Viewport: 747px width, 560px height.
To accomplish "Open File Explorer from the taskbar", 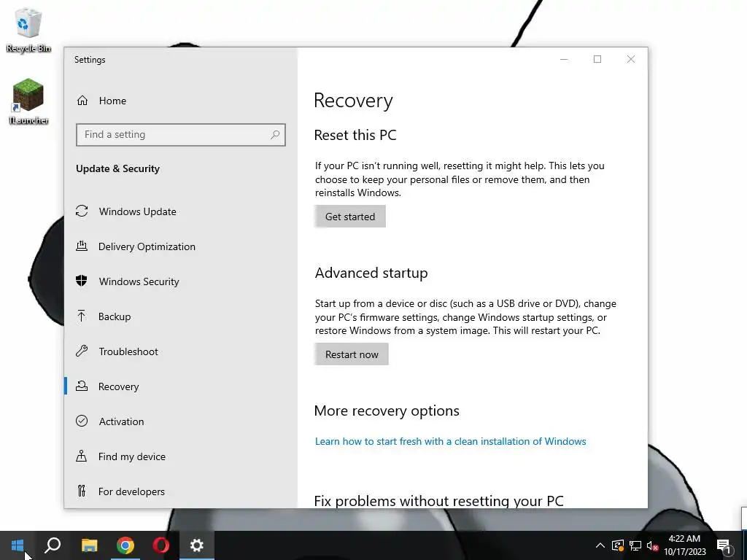I will coord(89,545).
